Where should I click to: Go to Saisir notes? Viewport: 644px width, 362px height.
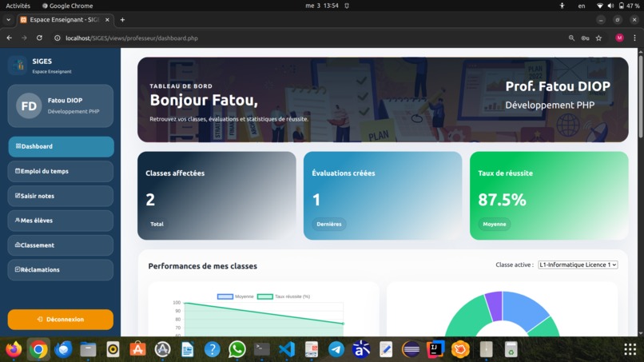pyautogui.click(x=61, y=196)
